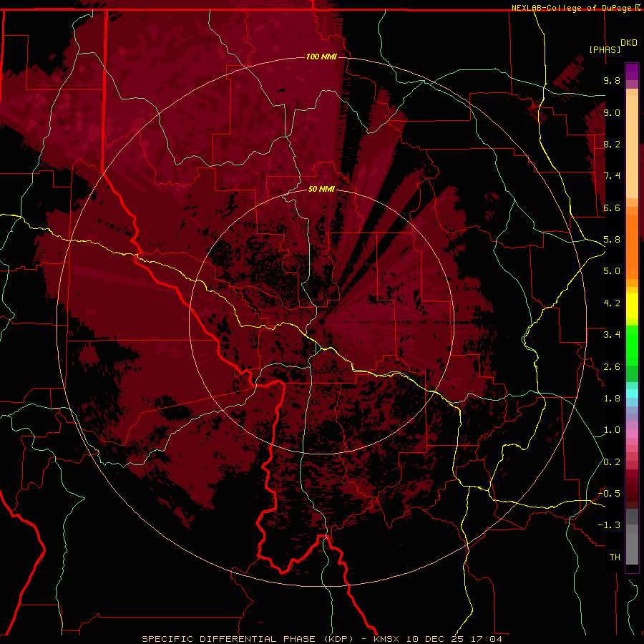Click the 1.0 value on color scale

point(612,430)
